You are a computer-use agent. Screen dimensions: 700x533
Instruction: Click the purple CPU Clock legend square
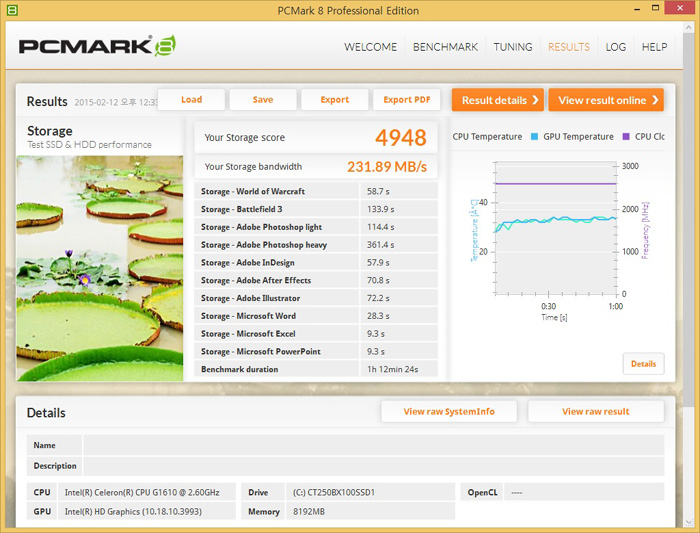pyautogui.click(x=626, y=137)
